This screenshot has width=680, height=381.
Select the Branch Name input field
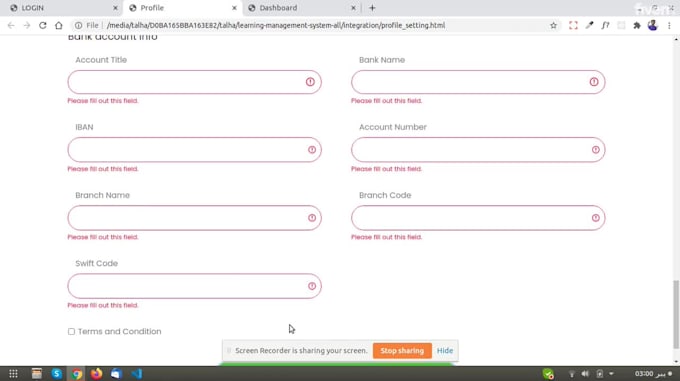194,218
